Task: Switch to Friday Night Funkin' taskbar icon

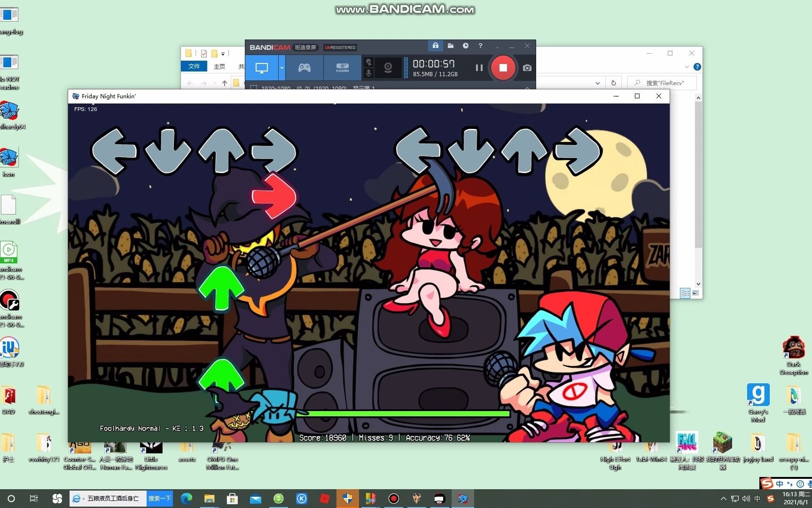Action: point(462,499)
